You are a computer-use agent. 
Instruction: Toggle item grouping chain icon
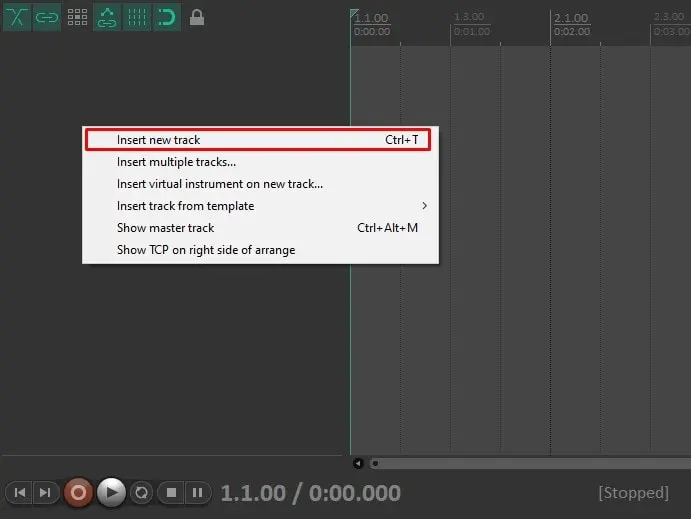pos(47,18)
